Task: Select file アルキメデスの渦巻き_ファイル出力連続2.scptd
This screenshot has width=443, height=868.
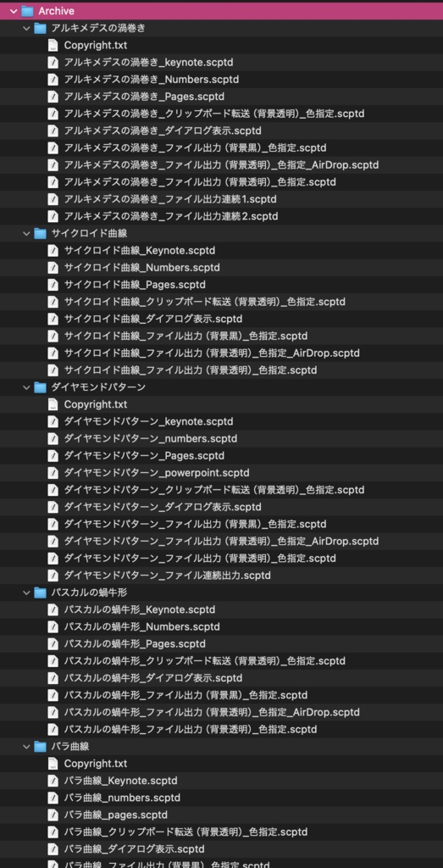Action: coord(171,216)
